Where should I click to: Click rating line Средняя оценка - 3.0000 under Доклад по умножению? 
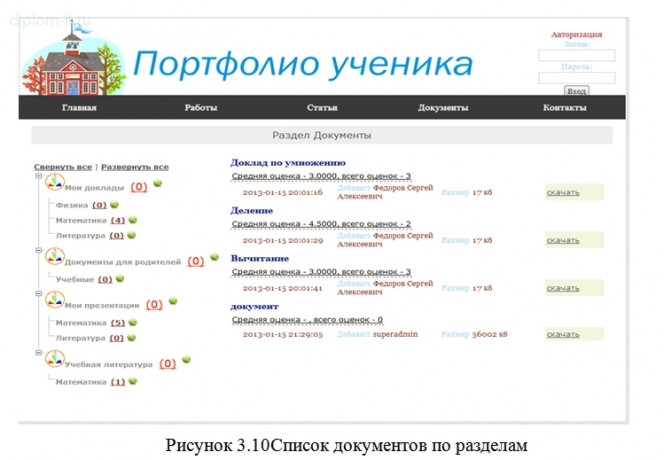[x=321, y=176]
